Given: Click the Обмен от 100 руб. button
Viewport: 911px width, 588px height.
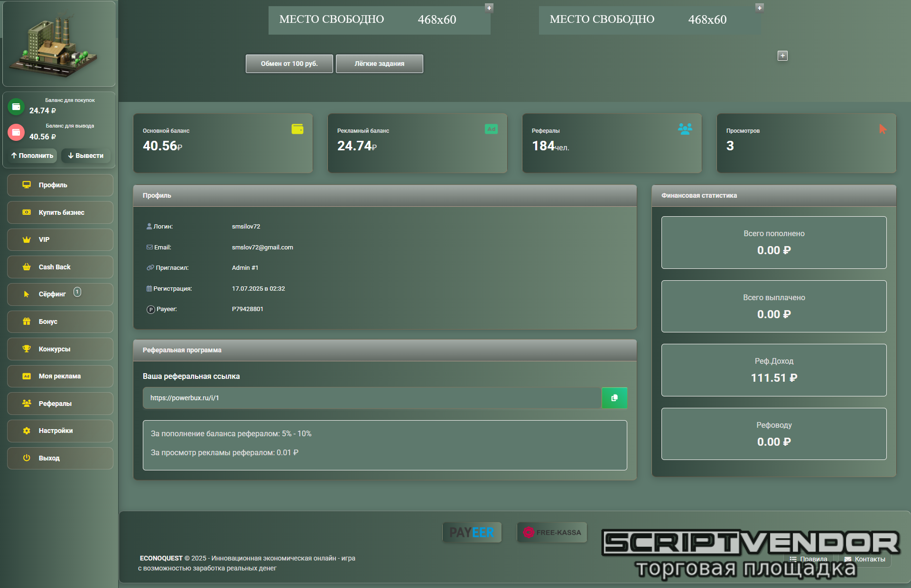Looking at the screenshot, I should tap(289, 64).
